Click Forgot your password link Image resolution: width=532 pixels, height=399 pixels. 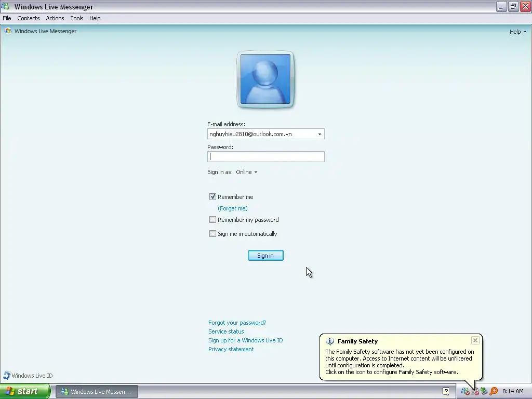coord(237,323)
